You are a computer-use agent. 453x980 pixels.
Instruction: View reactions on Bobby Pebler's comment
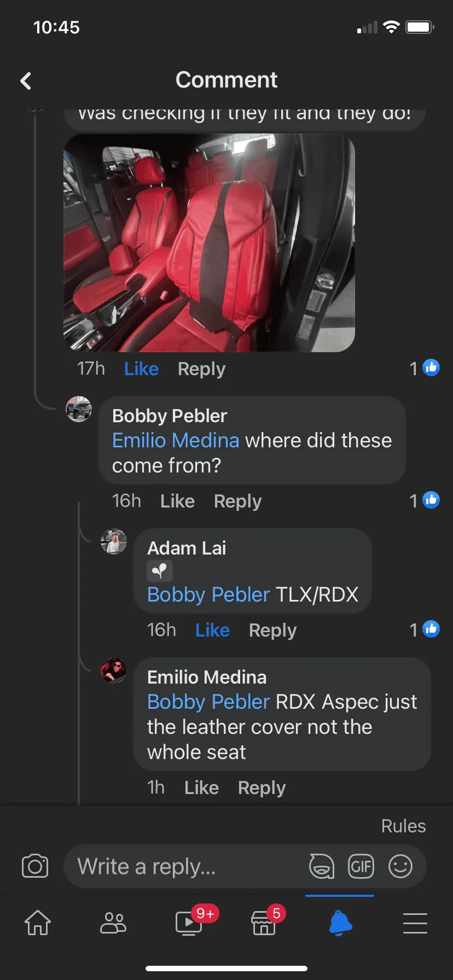[x=425, y=500]
